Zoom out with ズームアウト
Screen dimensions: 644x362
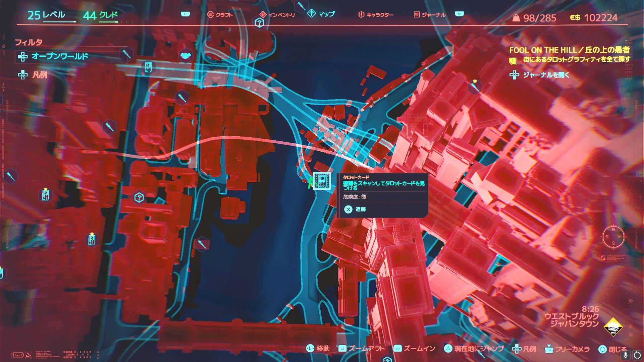pyautogui.click(x=362, y=349)
